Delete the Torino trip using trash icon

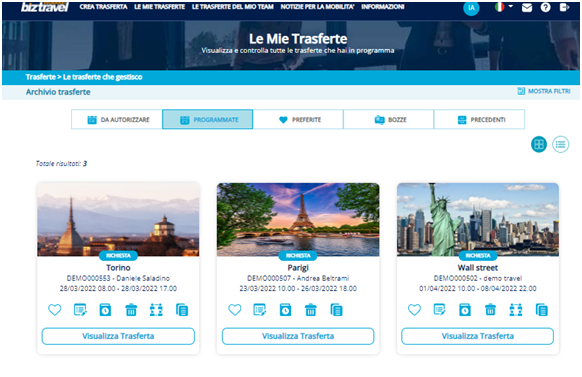[x=131, y=309]
